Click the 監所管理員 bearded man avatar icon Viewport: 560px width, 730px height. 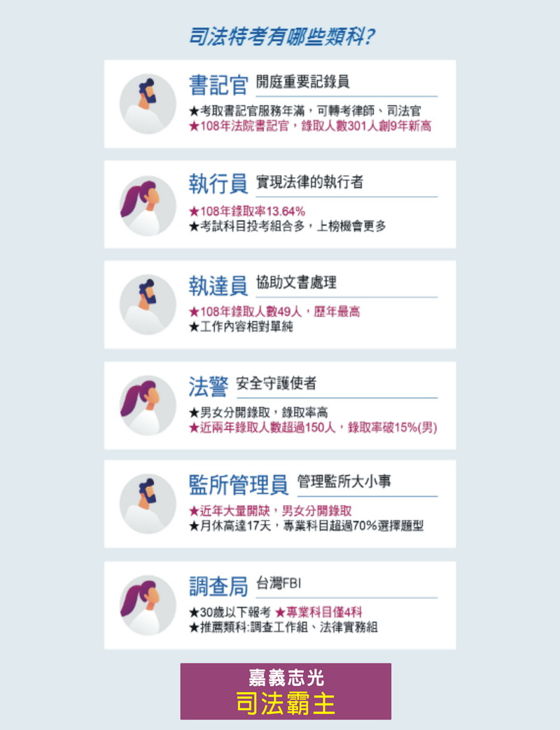pos(148,504)
